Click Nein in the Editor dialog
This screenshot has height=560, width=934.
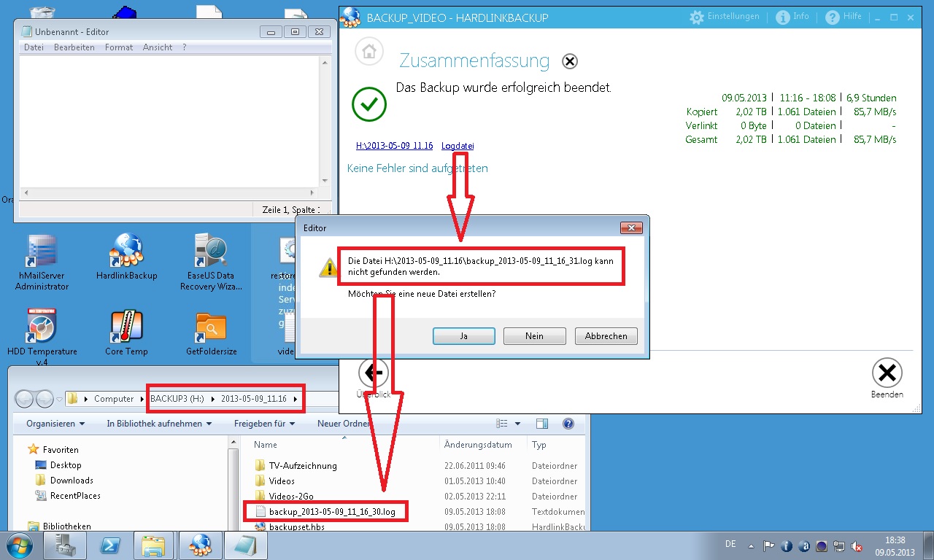(x=534, y=336)
